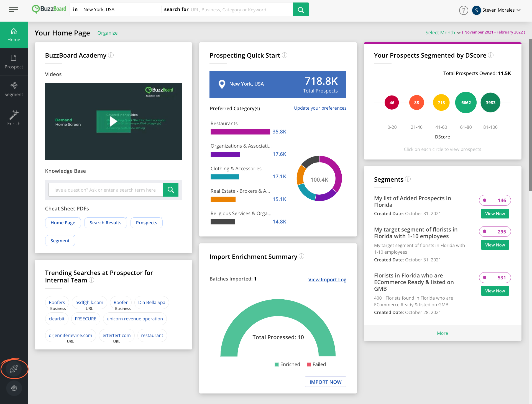The image size is (532, 404).
Task: Click the 100.4K donut chart
Action: pos(319,179)
